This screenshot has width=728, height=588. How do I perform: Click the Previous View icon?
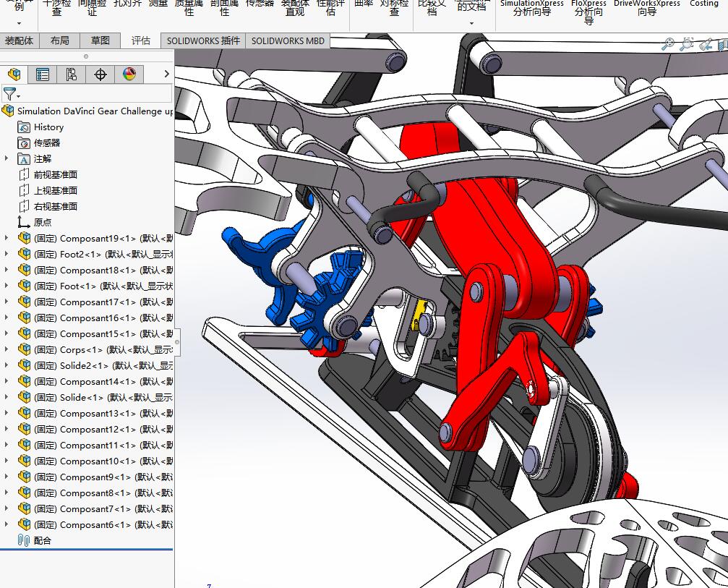click(706, 45)
